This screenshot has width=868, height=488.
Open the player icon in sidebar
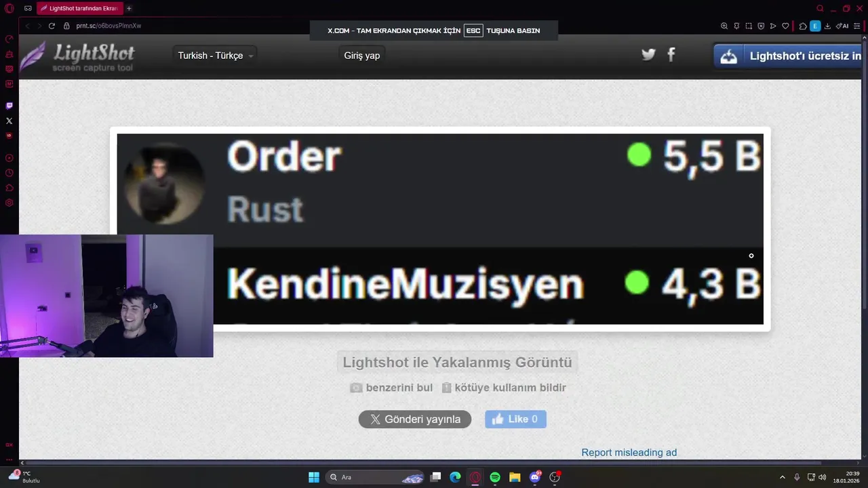pyautogui.click(x=9, y=158)
